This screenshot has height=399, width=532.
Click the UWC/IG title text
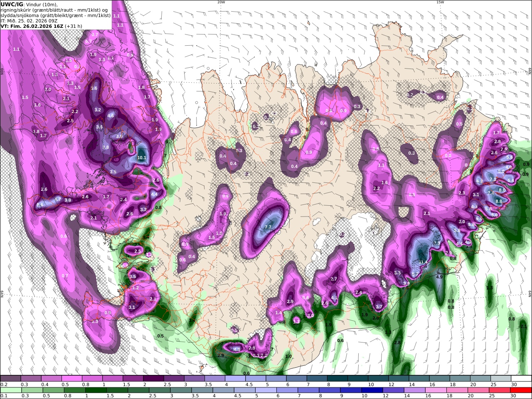click(12, 4)
